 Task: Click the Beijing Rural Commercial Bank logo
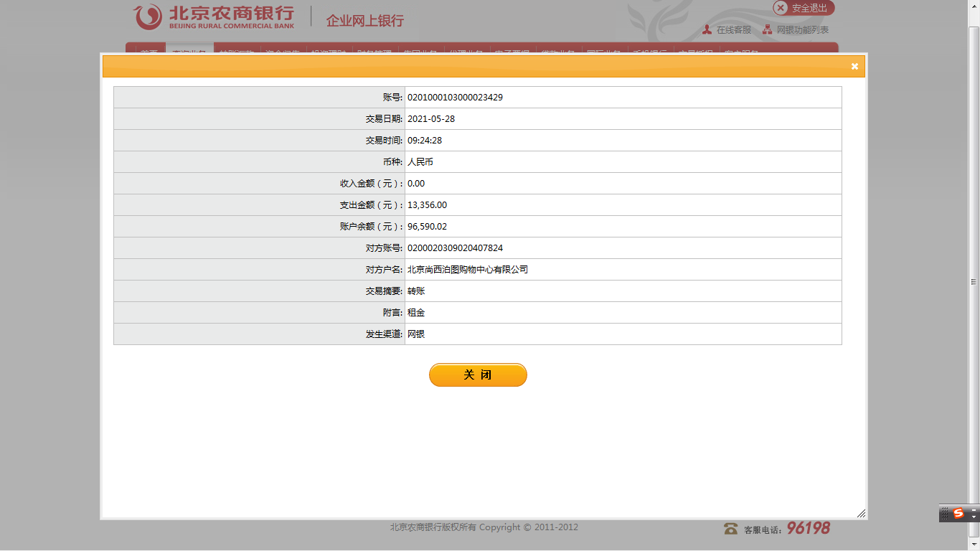pos(214,17)
